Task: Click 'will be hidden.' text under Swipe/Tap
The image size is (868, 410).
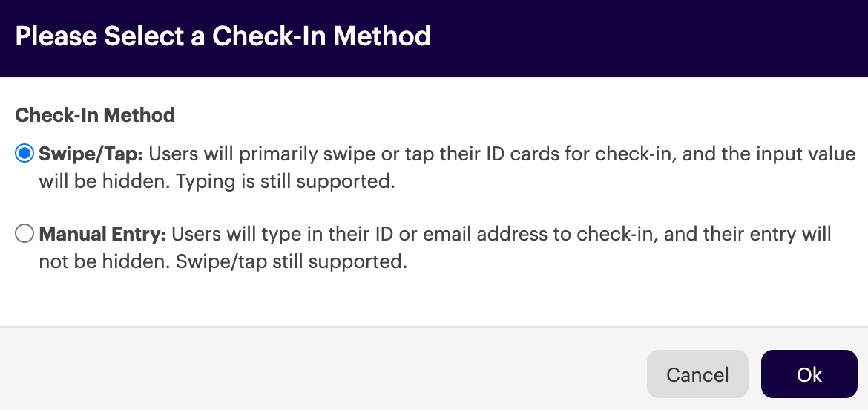Action: [104, 181]
